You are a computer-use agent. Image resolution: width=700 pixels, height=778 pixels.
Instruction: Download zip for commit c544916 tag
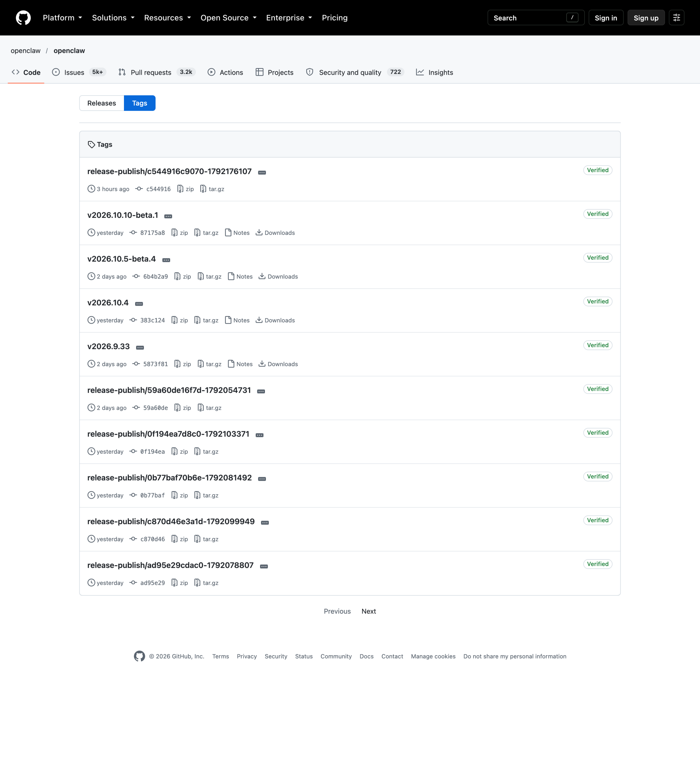(185, 189)
